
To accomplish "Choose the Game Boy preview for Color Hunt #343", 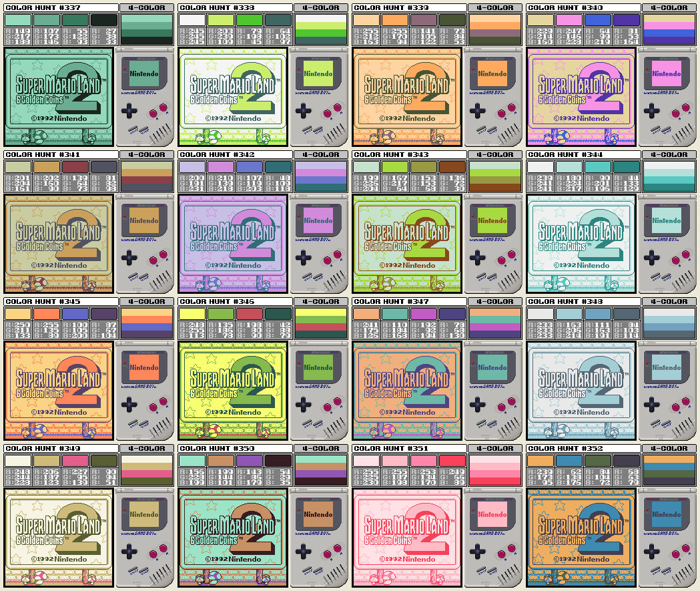I will [493, 244].
